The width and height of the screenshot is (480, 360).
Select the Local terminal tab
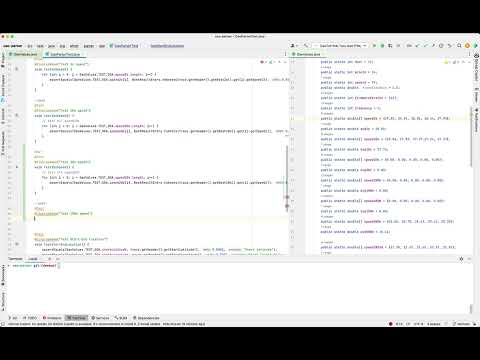point(33,259)
